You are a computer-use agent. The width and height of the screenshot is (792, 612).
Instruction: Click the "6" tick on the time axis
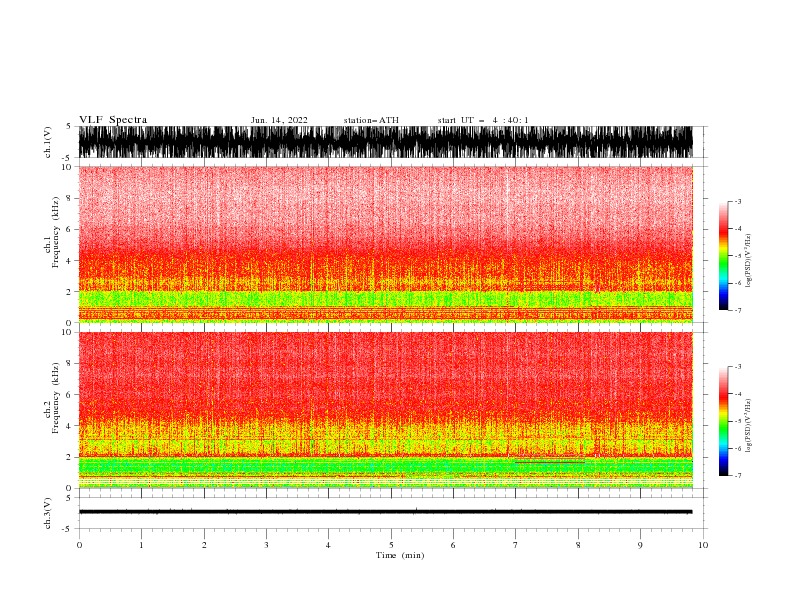point(453,545)
